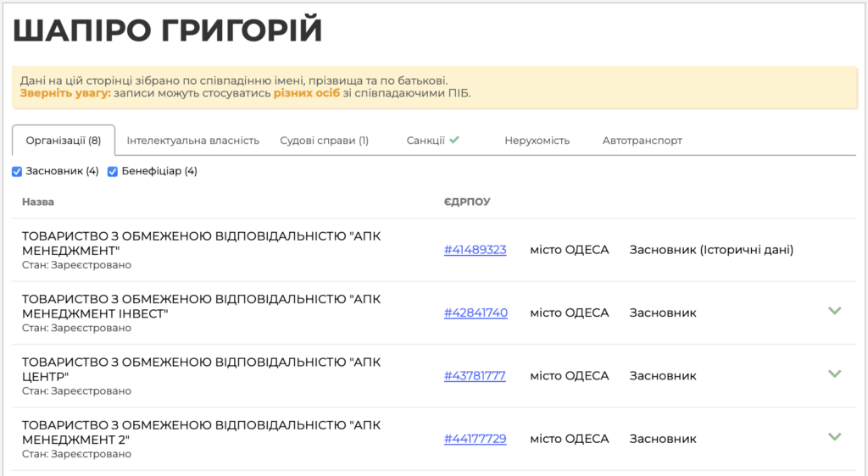Screen dimensions: 868x476
Task: Select the Санкції tab
Action: point(426,141)
